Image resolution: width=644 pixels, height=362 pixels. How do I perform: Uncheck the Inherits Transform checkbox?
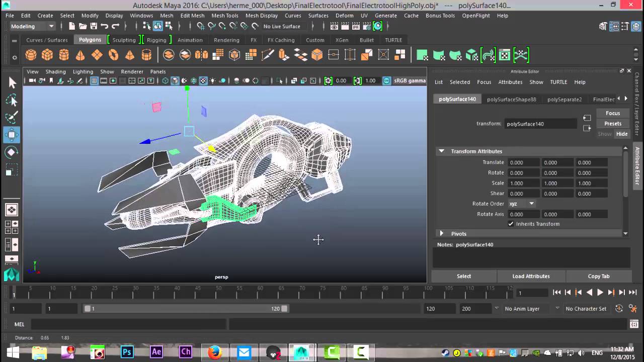click(511, 224)
